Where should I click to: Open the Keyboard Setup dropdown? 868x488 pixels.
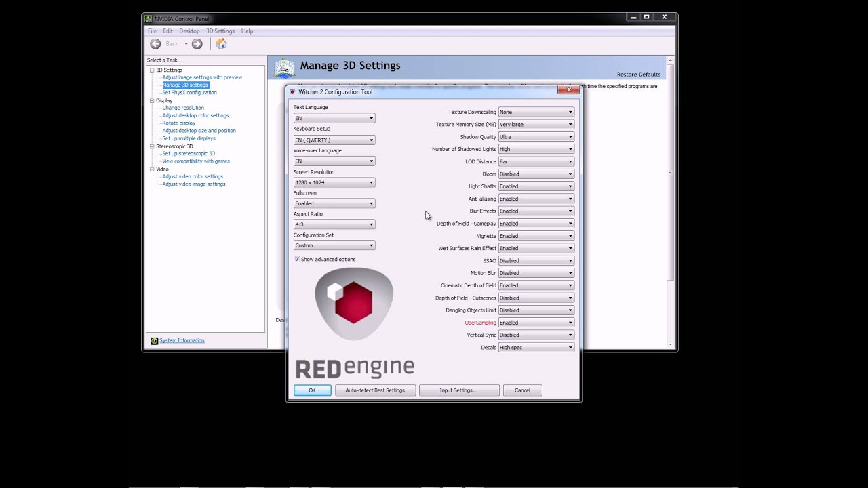[334, 140]
